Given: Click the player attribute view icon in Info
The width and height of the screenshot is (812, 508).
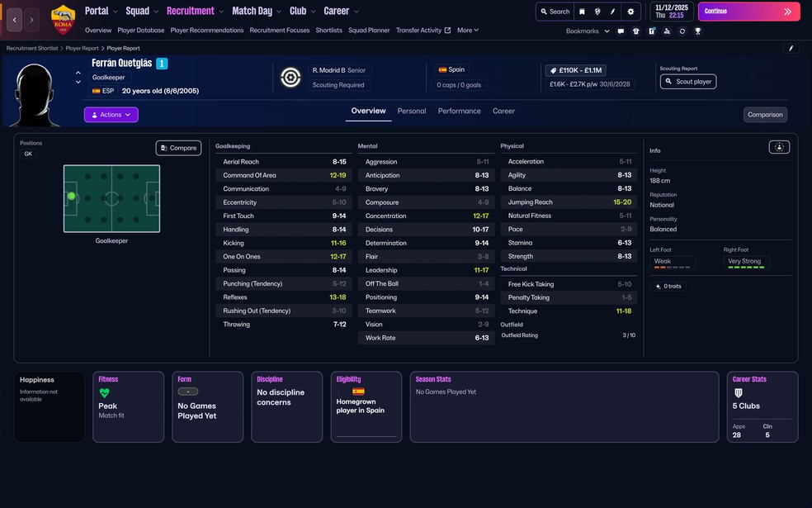Looking at the screenshot, I should click(779, 147).
